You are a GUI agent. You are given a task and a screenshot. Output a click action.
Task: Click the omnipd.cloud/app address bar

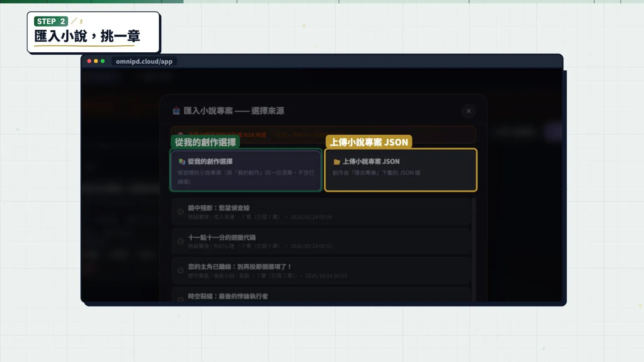click(x=144, y=61)
